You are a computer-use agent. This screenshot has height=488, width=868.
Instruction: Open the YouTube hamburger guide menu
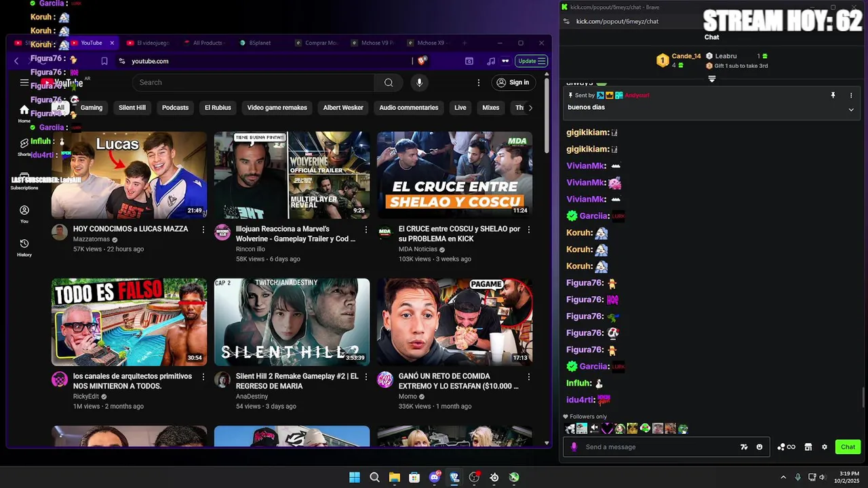pyautogui.click(x=24, y=83)
